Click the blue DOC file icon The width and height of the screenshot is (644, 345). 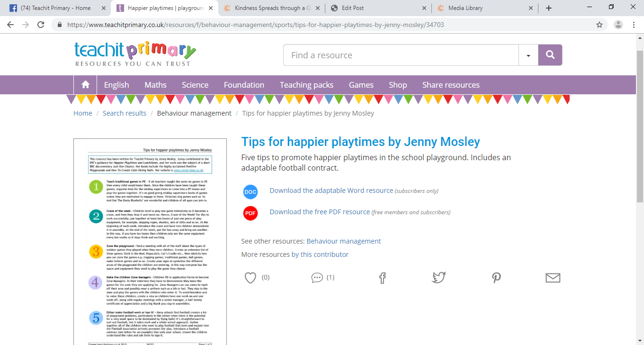250,191
